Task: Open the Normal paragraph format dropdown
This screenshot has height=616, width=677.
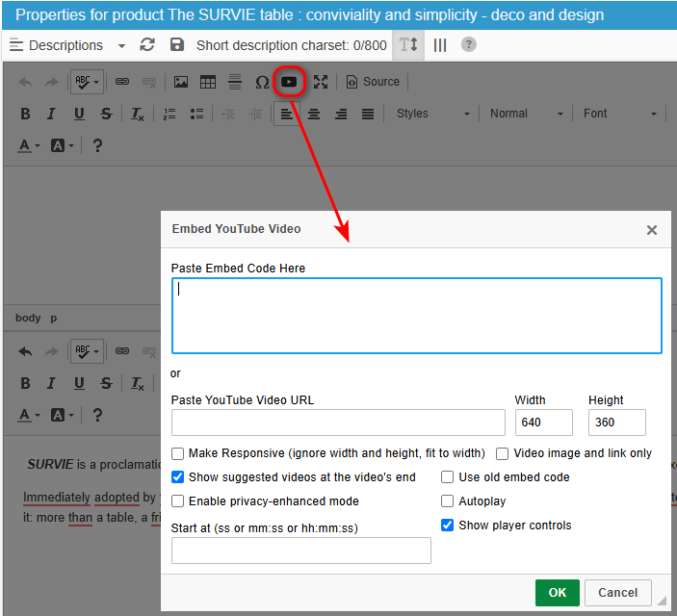Action: (x=527, y=114)
